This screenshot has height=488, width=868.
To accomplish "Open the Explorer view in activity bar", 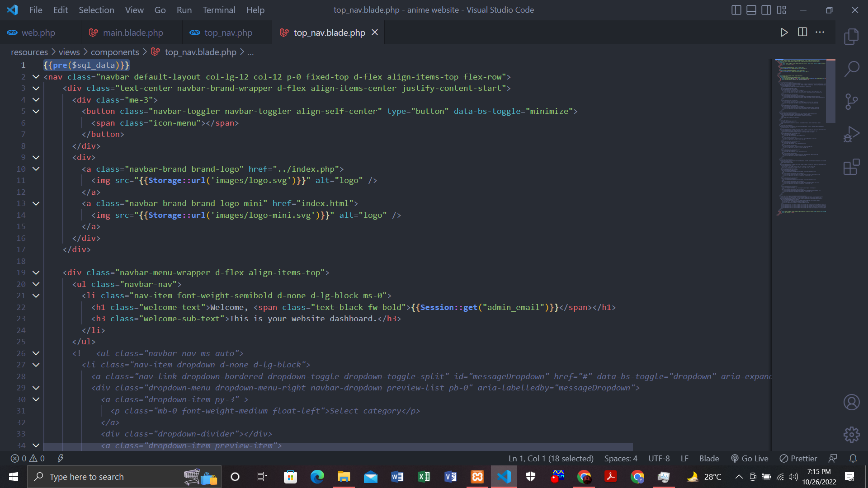I will tap(851, 36).
